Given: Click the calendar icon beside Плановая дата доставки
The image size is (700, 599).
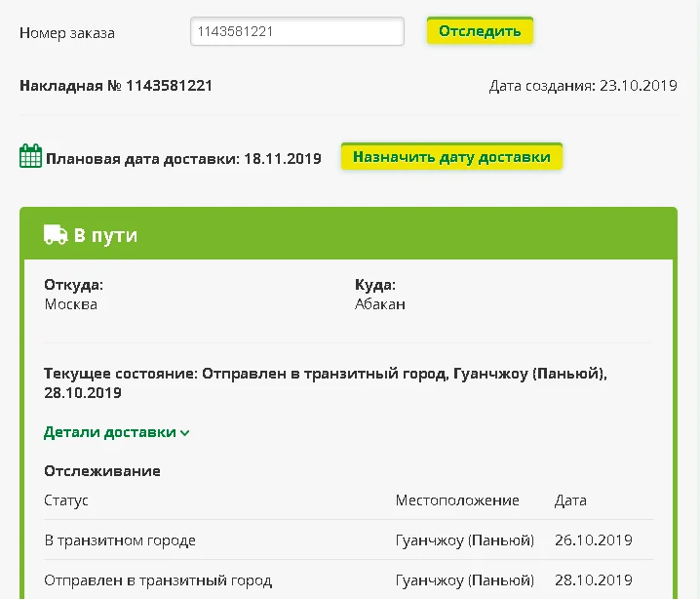Looking at the screenshot, I should pos(31,156).
